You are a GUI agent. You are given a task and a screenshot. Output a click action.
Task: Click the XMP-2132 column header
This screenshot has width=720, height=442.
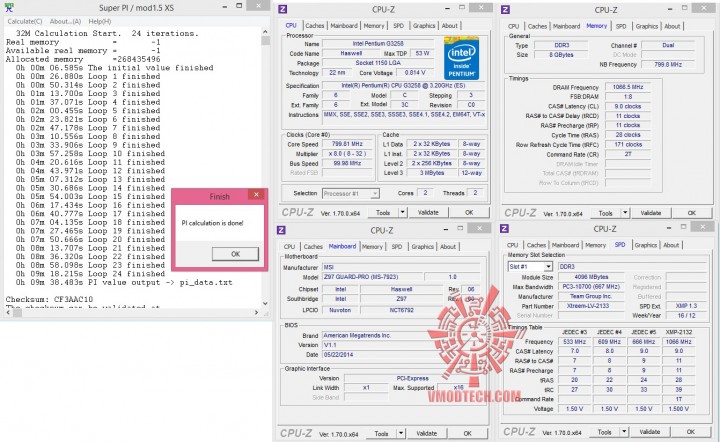pos(679,332)
